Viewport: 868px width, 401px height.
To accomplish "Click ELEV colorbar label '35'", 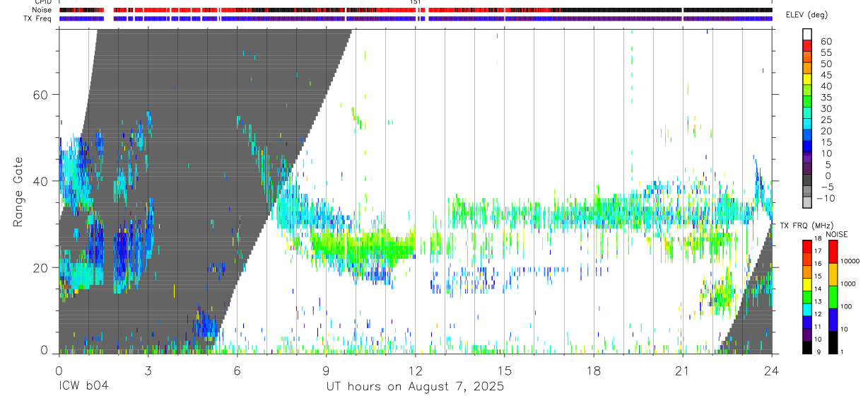I will click(x=825, y=98).
